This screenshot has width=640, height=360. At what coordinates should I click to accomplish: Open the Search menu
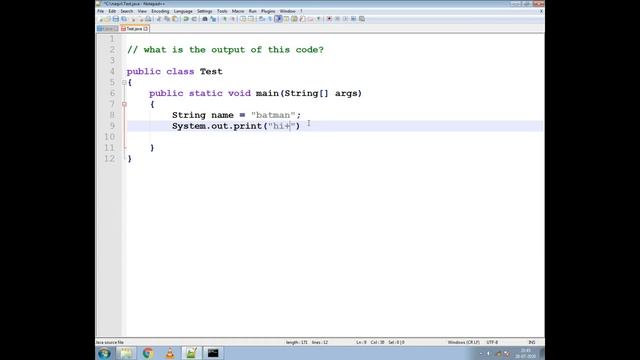[127, 11]
